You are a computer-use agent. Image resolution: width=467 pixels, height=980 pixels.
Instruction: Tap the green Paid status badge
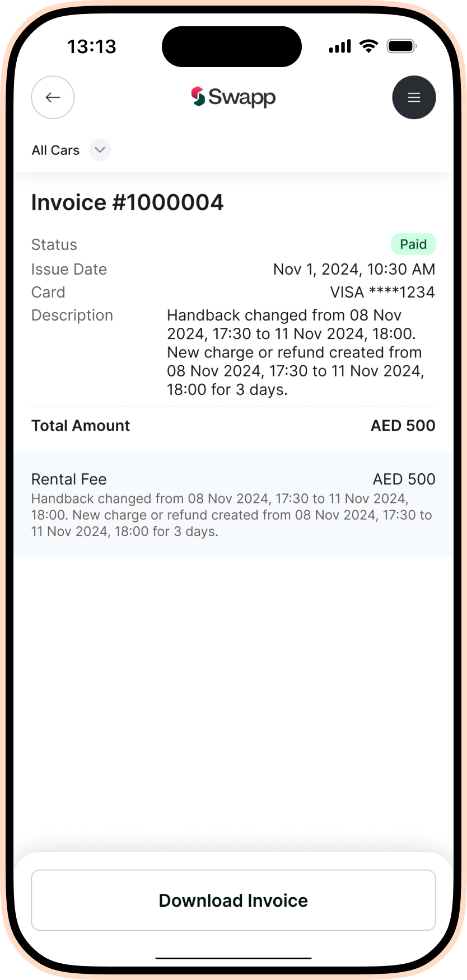point(413,244)
